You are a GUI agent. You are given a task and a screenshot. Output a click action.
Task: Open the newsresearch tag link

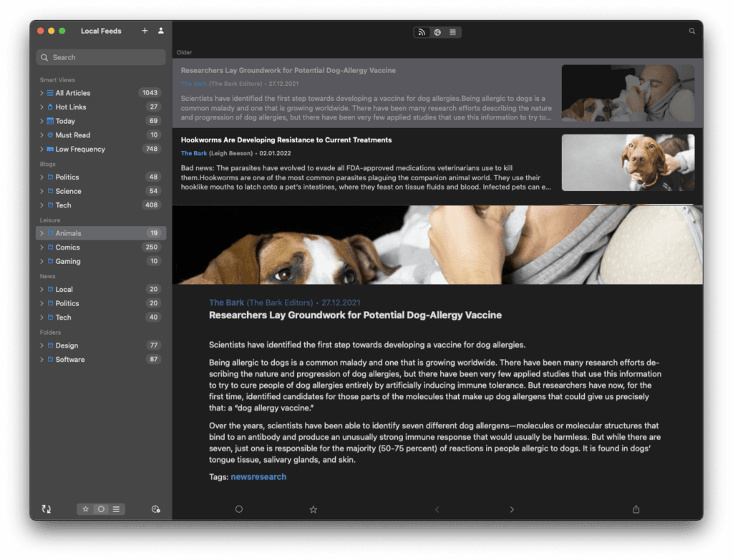click(x=258, y=477)
